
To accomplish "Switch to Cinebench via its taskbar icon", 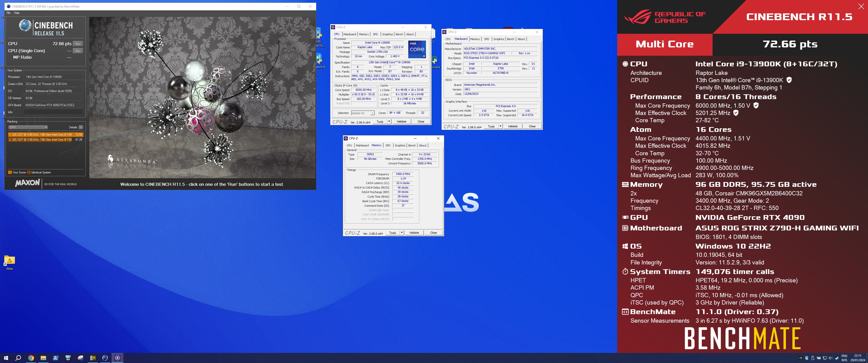I will coord(105,358).
